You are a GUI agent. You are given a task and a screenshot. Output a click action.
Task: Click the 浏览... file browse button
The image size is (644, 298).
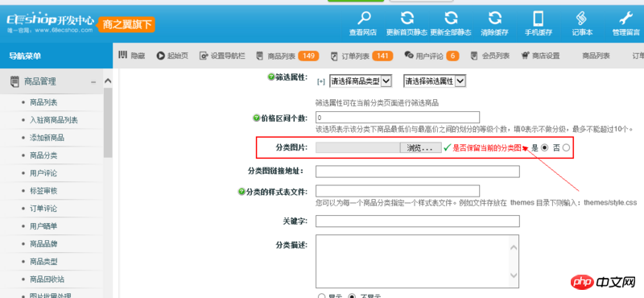click(420, 148)
